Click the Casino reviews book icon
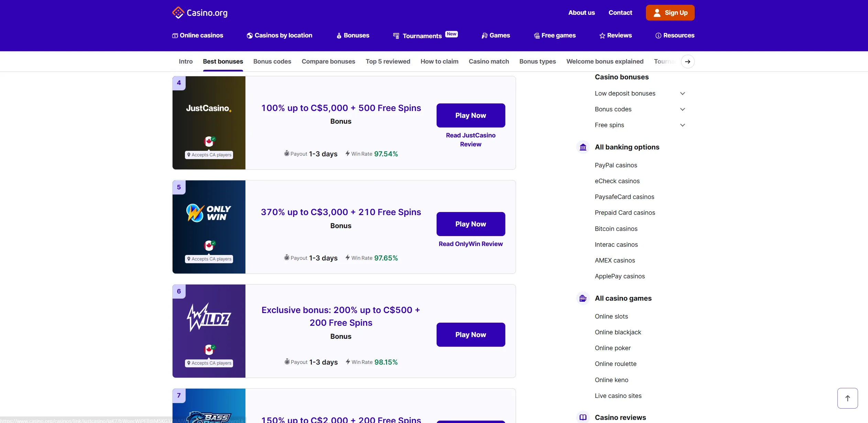This screenshot has height=423, width=868. (583, 417)
